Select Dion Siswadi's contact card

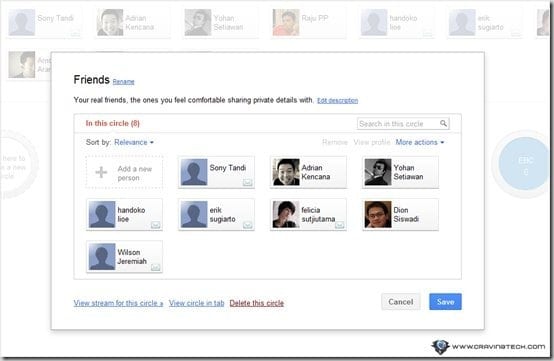pos(400,215)
